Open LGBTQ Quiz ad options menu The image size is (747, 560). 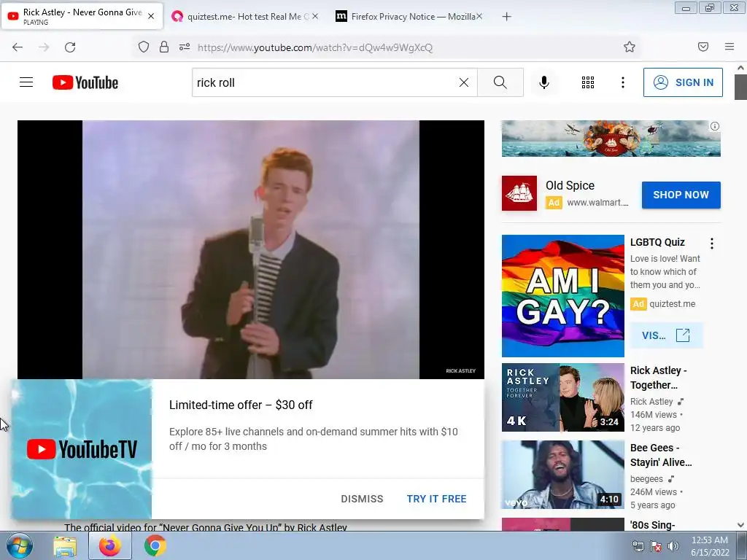[712, 244]
